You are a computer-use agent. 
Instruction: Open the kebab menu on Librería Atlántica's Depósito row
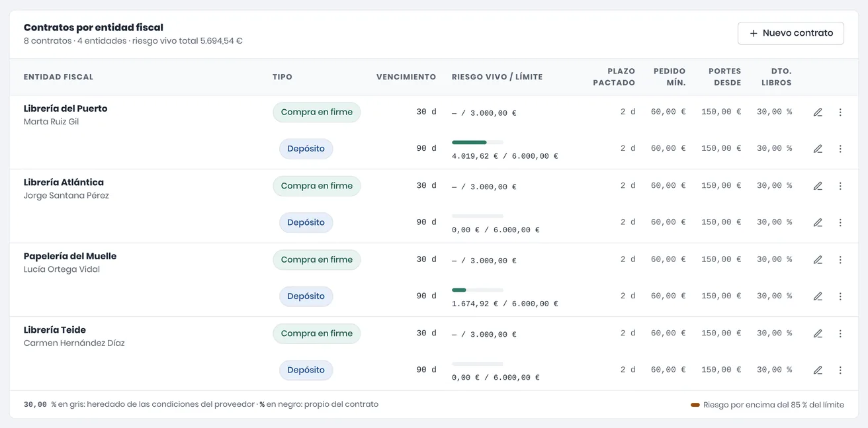840,223
